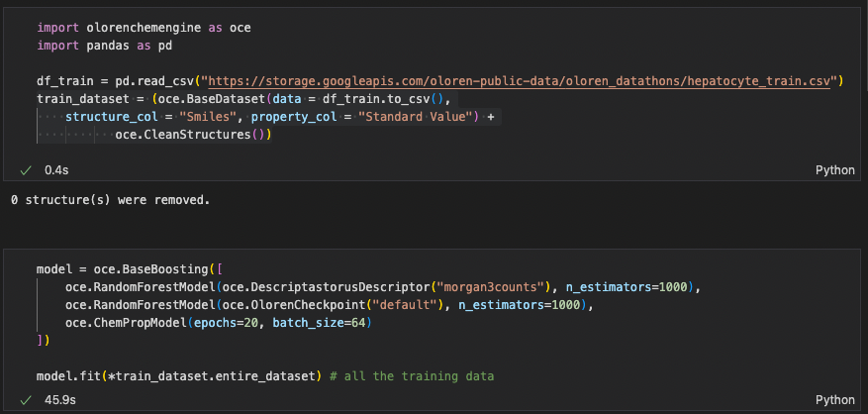Click the '45.9s' execution time text

click(60, 399)
